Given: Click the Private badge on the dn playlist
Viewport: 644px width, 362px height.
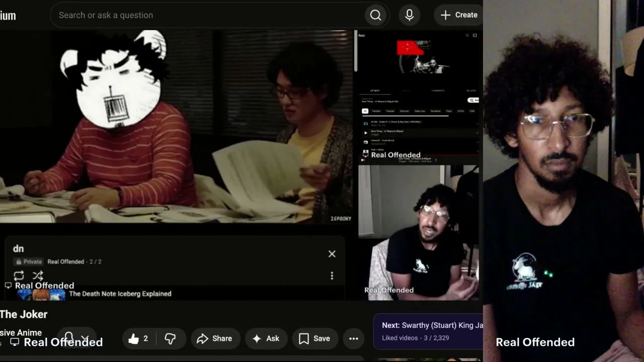Looking at the screenshot, I should pyautogui.click(x=29, y=262).
